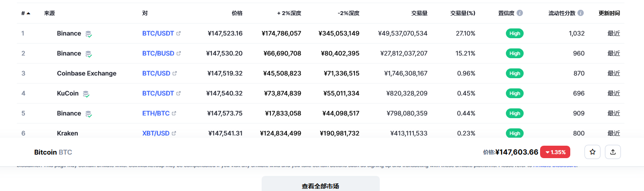Click the share upload icon
Image resolution: width=644 pixels, height=191 pixels.
tap(613, 152)
